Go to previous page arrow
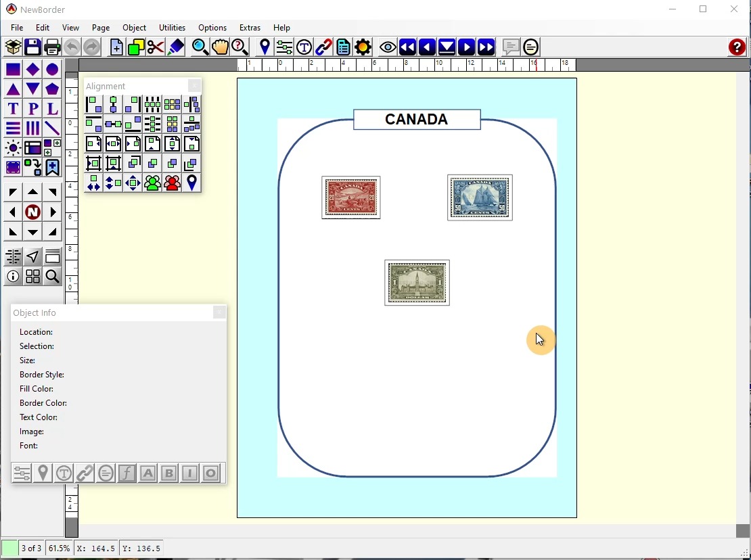The width and height of the screenshot is (751, 560). [x=427, y=47]
